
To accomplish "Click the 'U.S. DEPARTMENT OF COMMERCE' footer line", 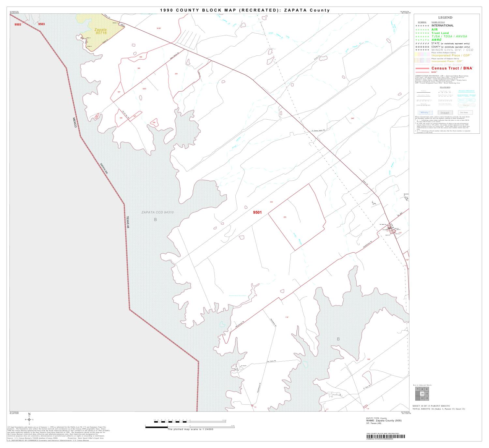I will [x=48, y=440].
